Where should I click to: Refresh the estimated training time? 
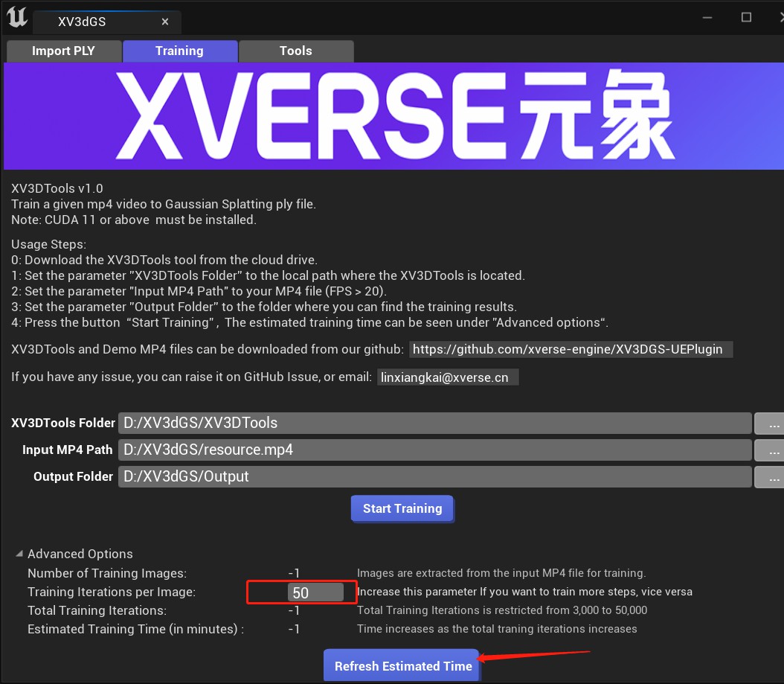[x=402, y=666]
